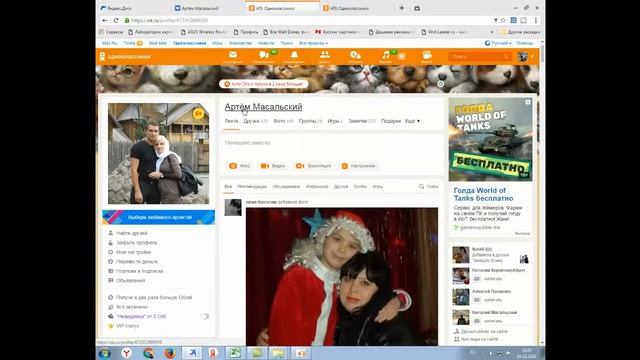Open the Windows Start button
Screen dimensions: 640x360
point(104,353)
